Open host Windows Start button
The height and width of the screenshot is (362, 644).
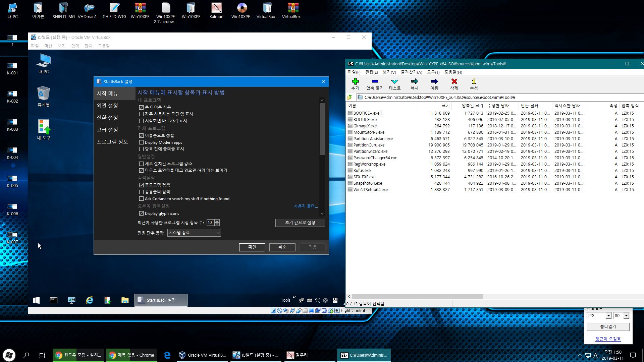(9, 355)
